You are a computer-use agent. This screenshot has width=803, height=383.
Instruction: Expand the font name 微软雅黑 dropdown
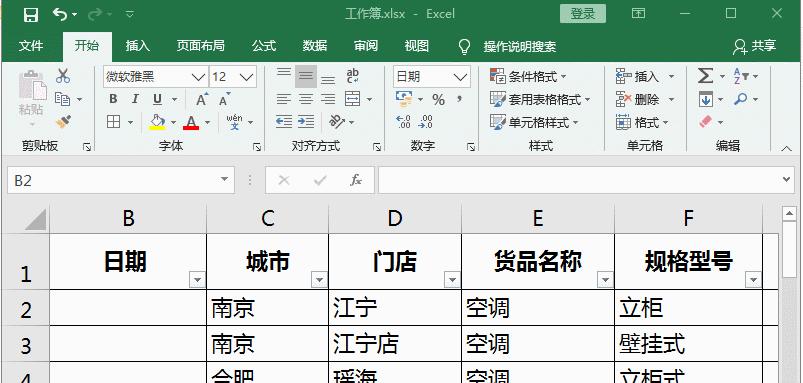click(198, 77)
